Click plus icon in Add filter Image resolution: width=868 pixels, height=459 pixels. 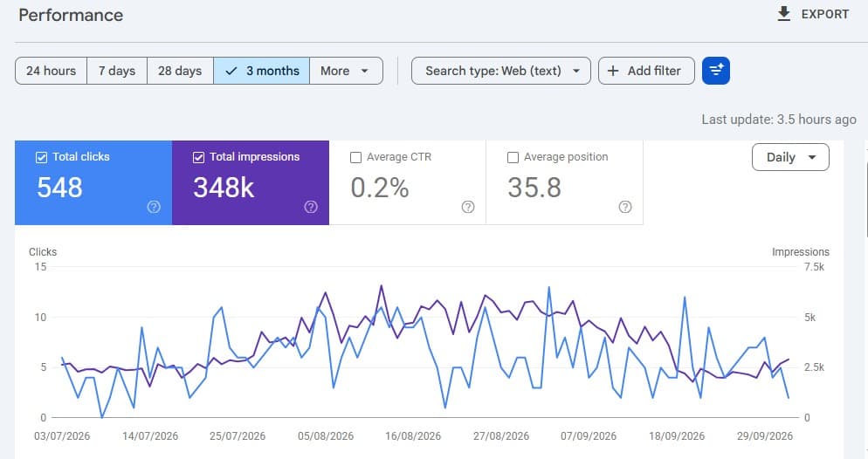click(613, 71)
